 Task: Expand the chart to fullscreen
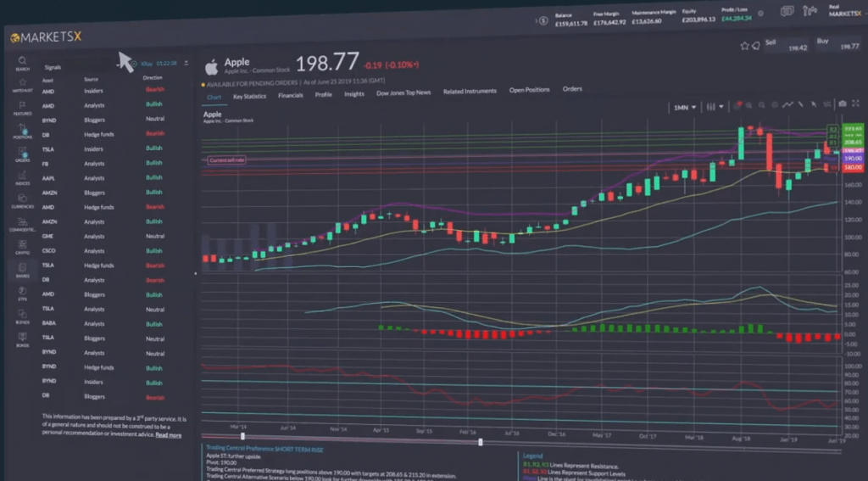click(x=855, y=103)
